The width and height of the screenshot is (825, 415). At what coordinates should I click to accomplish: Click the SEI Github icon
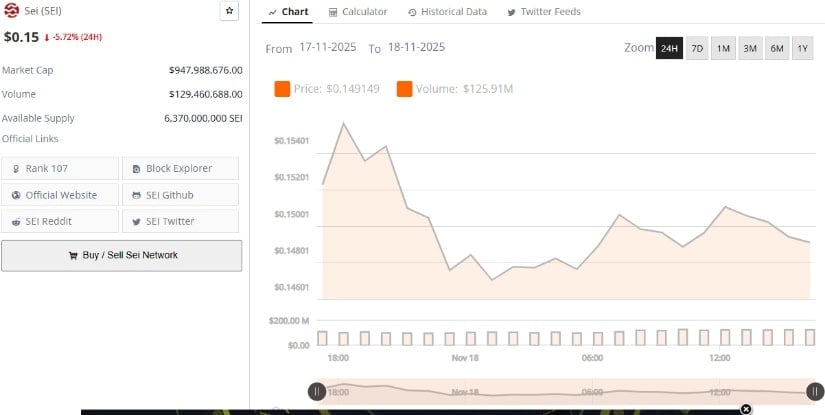[x=135, y=195]
